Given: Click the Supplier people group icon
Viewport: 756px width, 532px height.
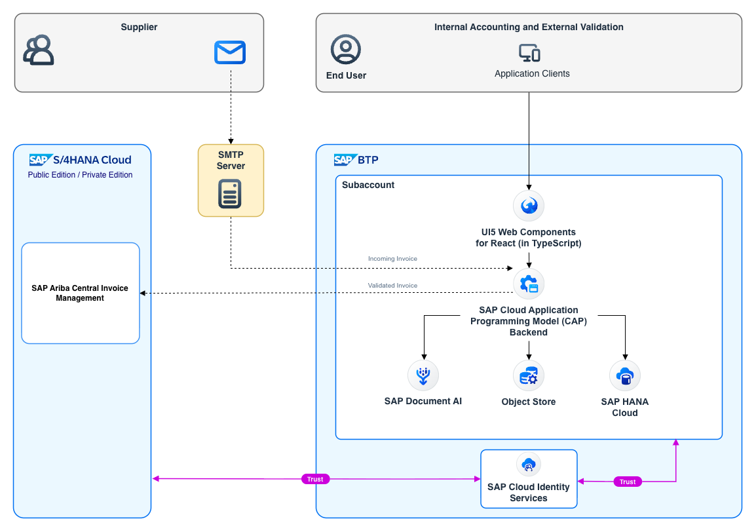Looking at the screenshot, I should coord(39,50).
